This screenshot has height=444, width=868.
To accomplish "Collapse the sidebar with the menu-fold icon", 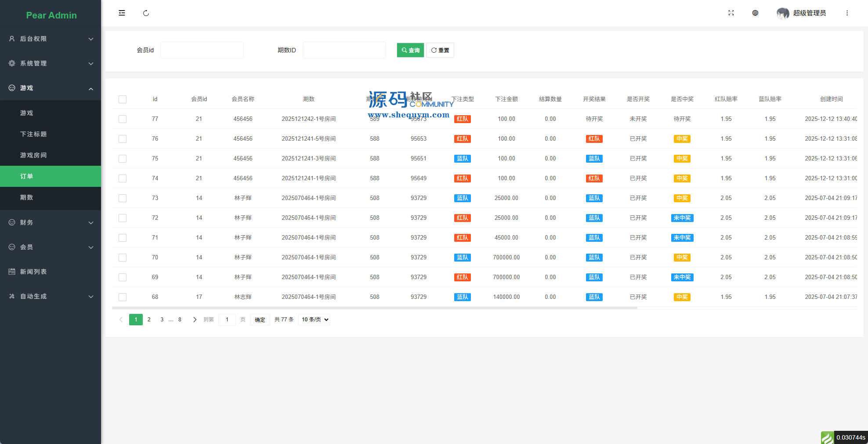I will [122, 13].
